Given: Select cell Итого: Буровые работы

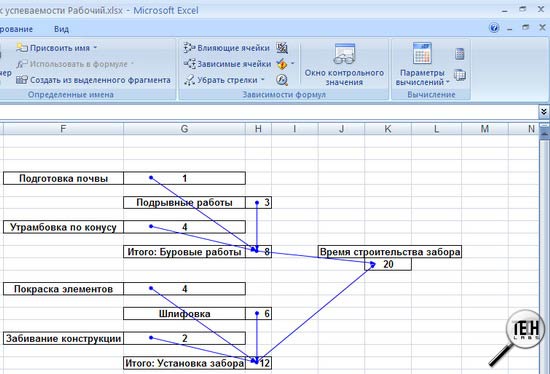Looking at the screenshot, I should click(185, 252).
